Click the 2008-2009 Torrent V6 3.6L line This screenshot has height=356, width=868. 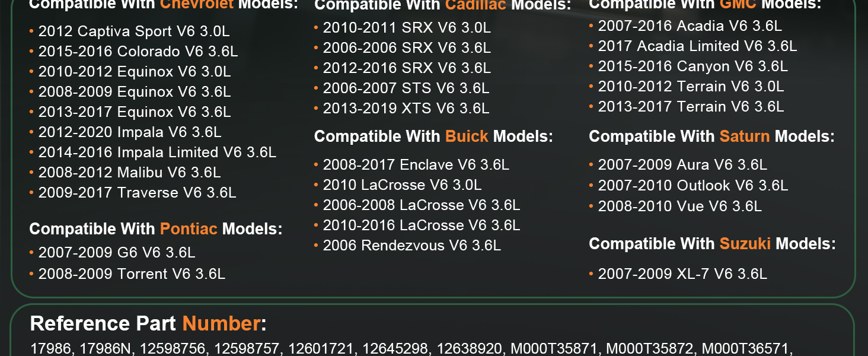(132, 274)
